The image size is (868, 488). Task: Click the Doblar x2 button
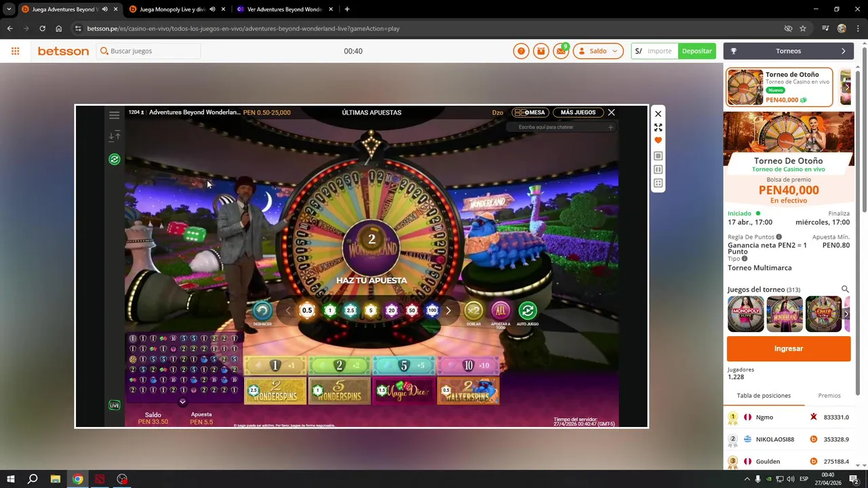[473, 311]
